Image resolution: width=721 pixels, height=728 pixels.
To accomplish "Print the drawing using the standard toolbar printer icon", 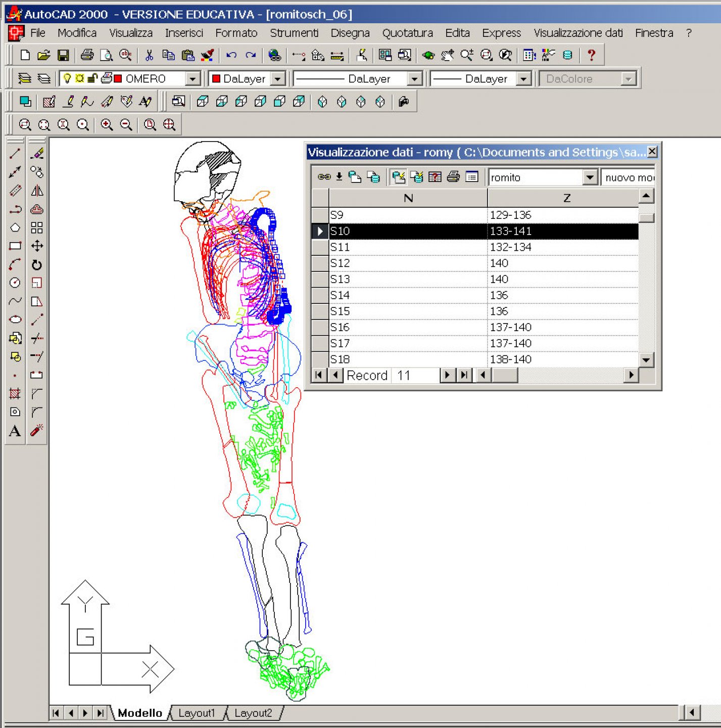I will [x=87, y=55].
